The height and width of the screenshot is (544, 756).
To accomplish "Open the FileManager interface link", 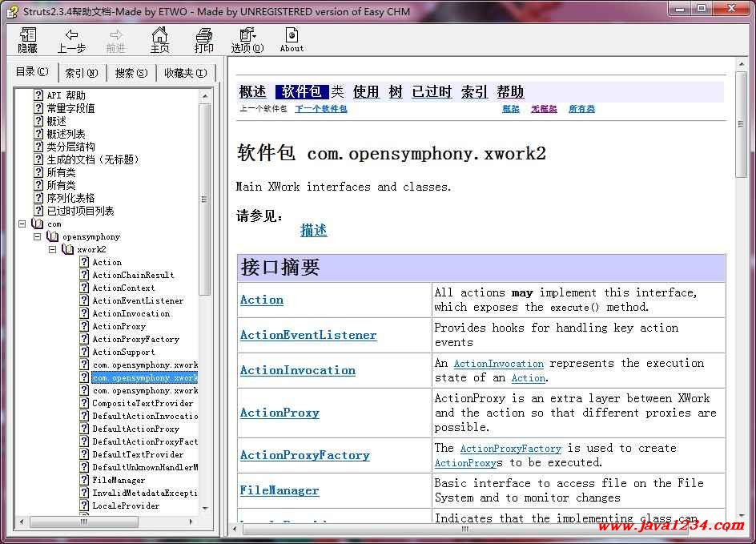I will 279,490.
